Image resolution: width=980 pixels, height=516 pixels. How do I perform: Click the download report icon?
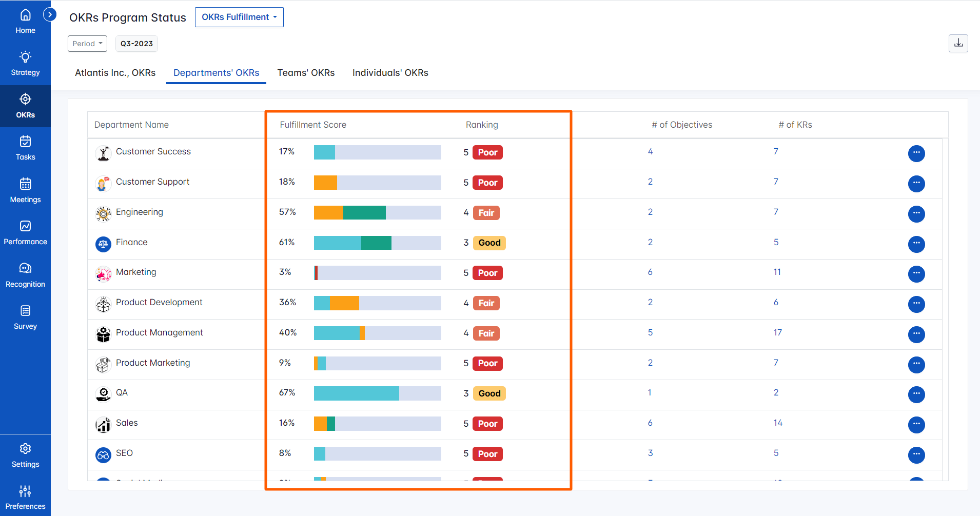[x=958, y=44]
